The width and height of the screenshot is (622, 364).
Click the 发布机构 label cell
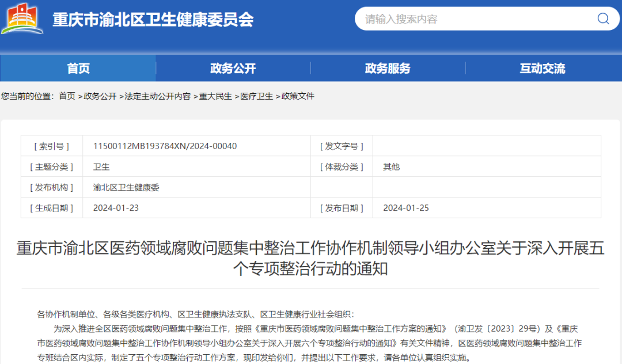click(x=52, y=187)
